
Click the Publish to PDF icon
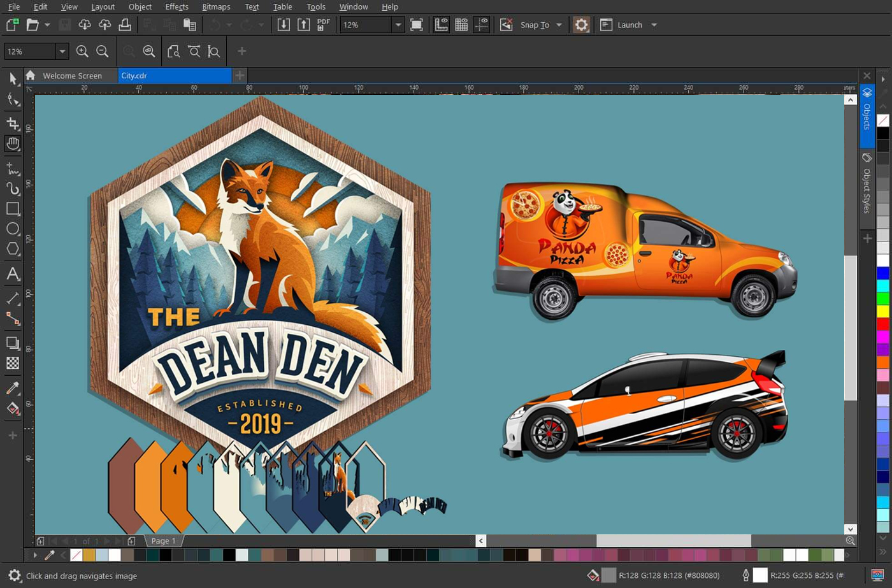point(324,25)
